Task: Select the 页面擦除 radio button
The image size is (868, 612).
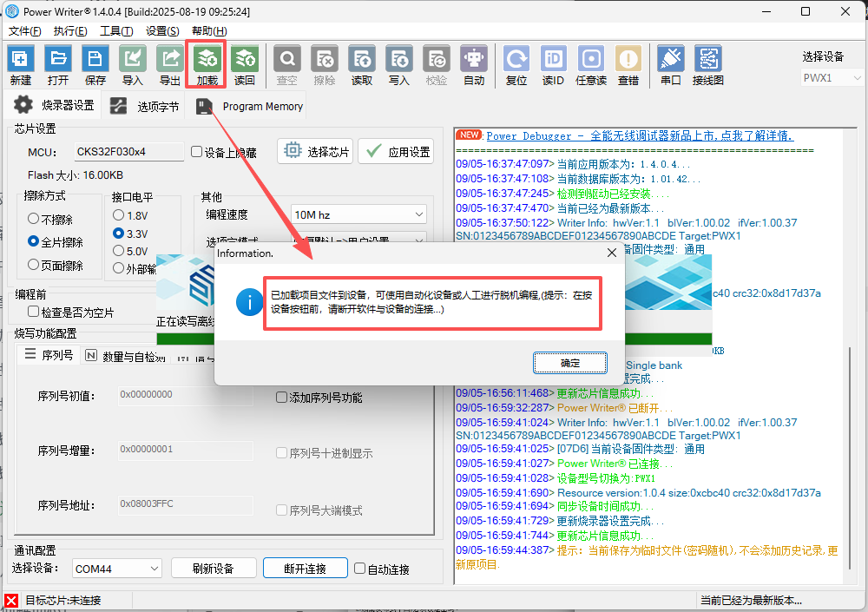Action: tap(33, 265)
